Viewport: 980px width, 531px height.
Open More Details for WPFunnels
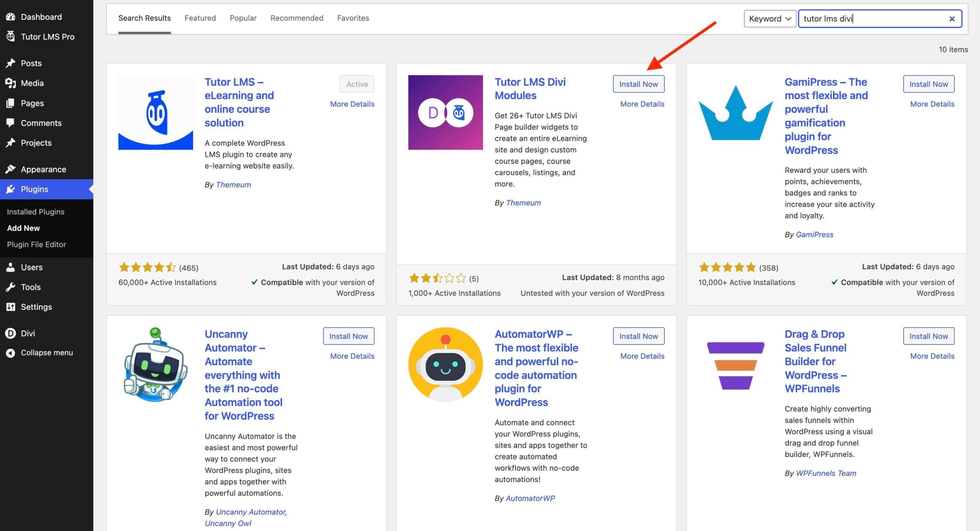(x=932, y=356)
